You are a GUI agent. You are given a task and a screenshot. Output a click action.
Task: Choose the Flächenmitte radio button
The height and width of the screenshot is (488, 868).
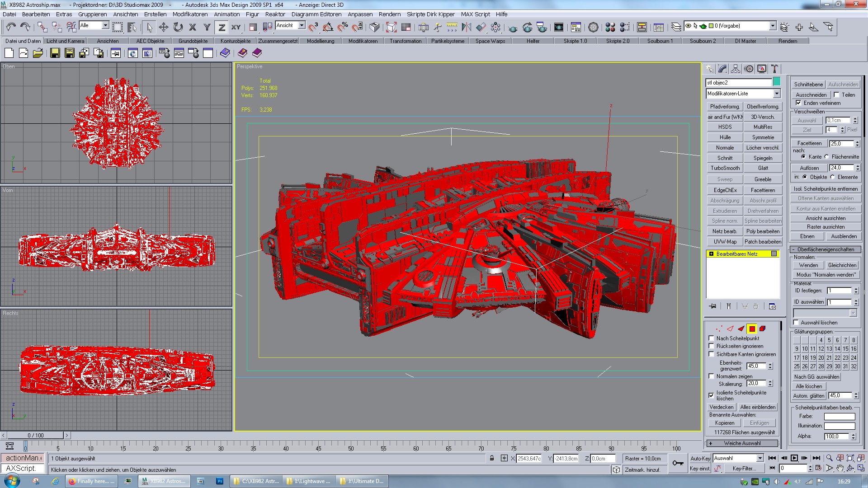click(827, 157)
